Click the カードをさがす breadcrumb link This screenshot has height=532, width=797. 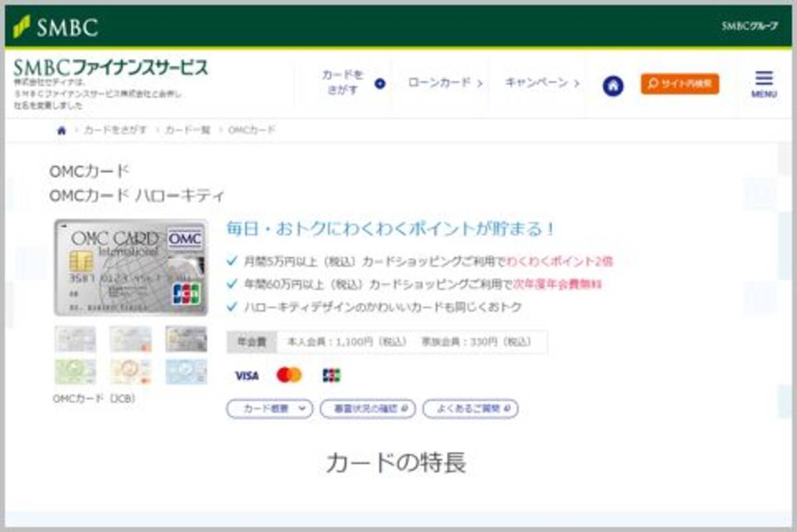pyautogui.click(x=115, y=131)
